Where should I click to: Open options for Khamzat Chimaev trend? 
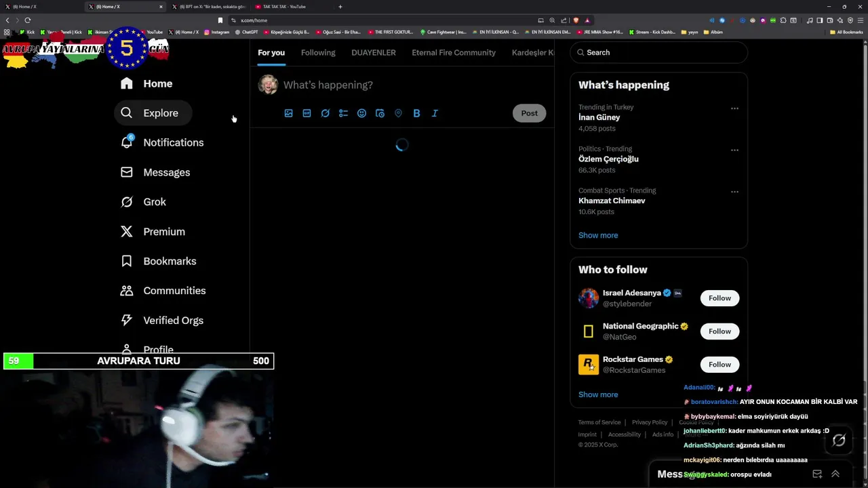pos(734,192)
